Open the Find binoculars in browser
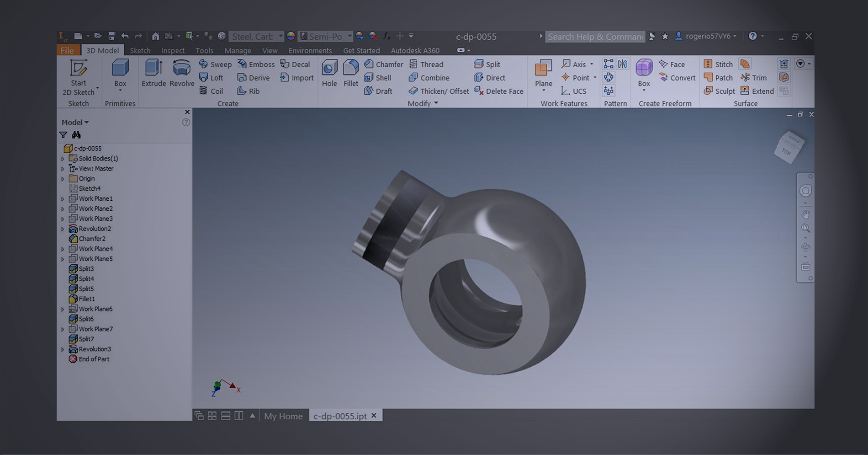The image size is (868, 455). point(76,135)
